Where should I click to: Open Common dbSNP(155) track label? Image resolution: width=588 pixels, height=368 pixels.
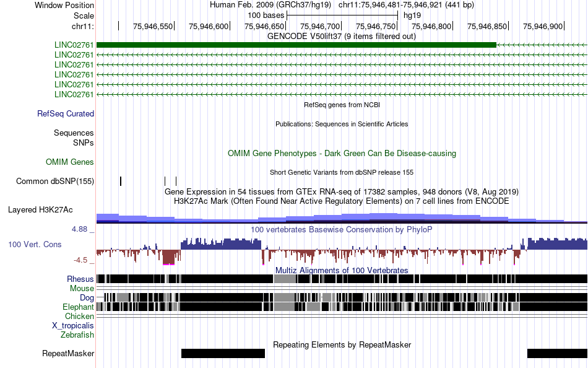(x=54, y=182)
